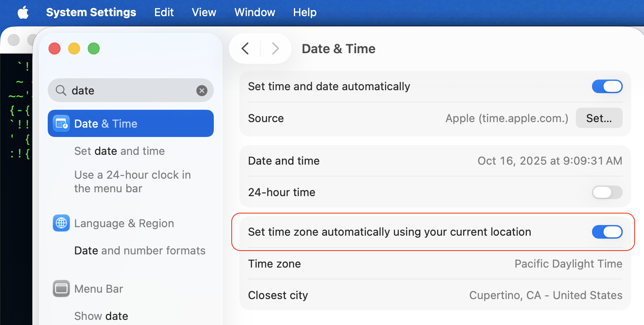Open the View menu

pyautogui.click(x=204, y=12)
